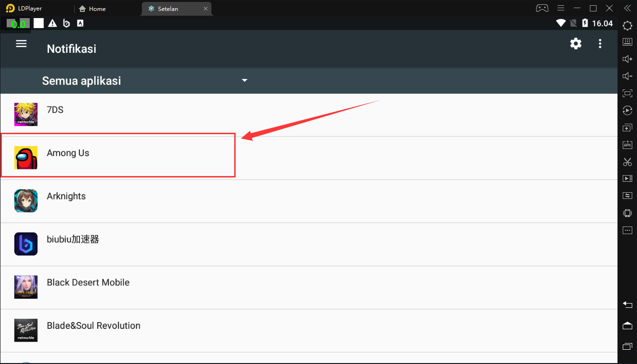Open LDPlayer settings in sidebar
This screenshot has height=364, width=637.
point(627,26)
